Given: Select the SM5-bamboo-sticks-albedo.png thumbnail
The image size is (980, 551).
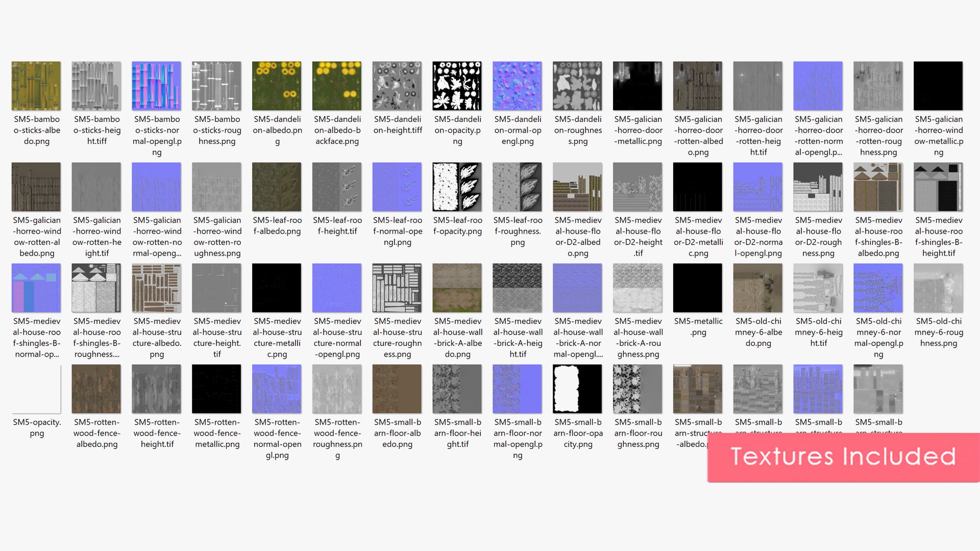Looking at the screenshot, I should coord(36,86).
